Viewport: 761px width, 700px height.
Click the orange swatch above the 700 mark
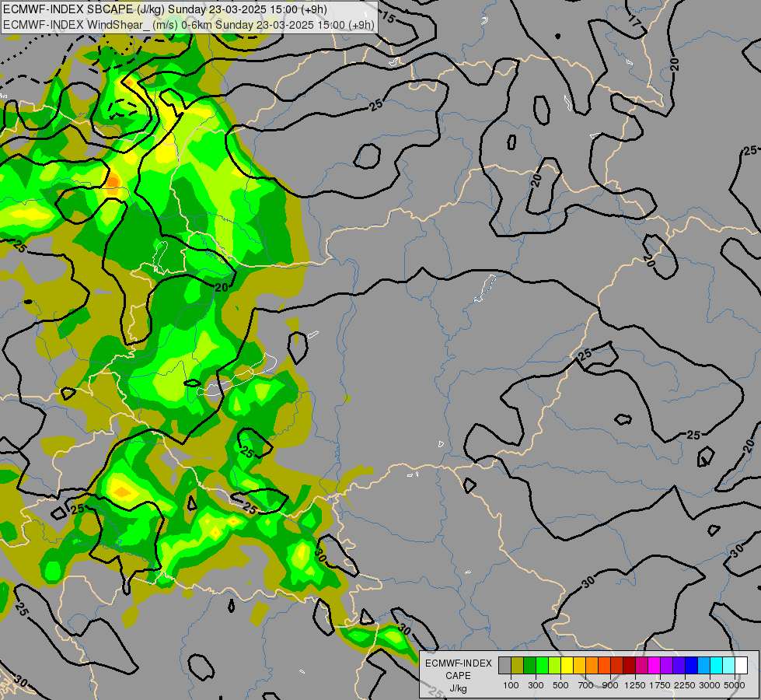pos(592,666)
